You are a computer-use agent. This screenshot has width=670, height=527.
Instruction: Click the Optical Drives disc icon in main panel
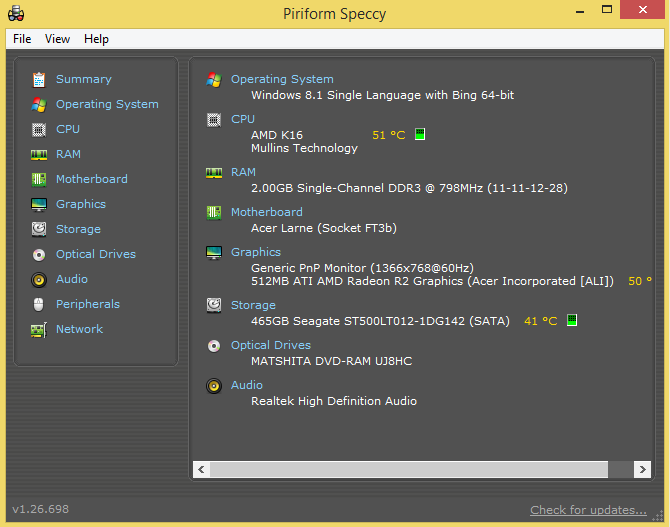point(214,346)
